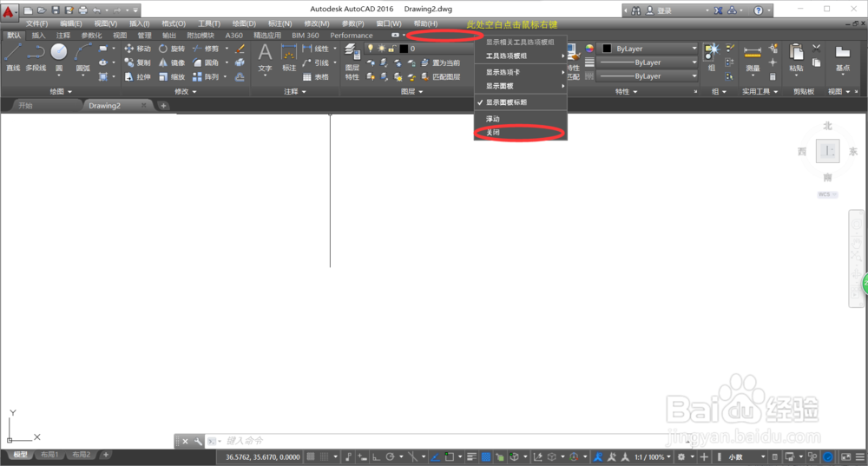Viewport: 868px width, 466px height.
Task: Switch to the Performance ribbon tab
Action: pos(351,36)
